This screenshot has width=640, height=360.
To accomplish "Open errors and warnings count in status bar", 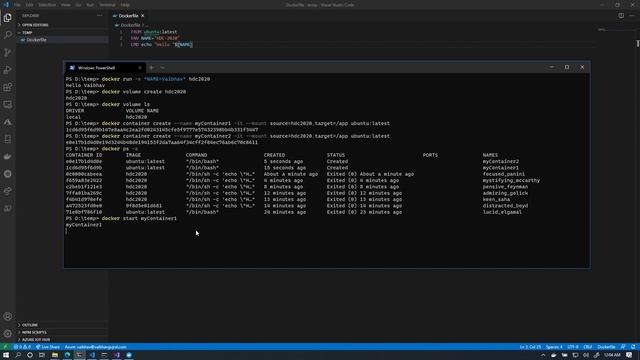I will [x=22, y=347].
